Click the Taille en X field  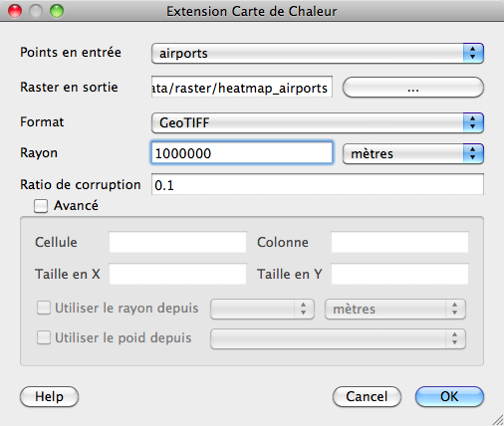point(177,274)
